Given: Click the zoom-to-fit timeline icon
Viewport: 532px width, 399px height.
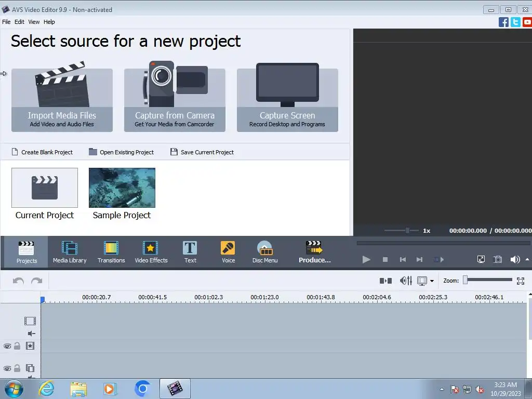Looking at the screenshot, I should coord(521,281).
